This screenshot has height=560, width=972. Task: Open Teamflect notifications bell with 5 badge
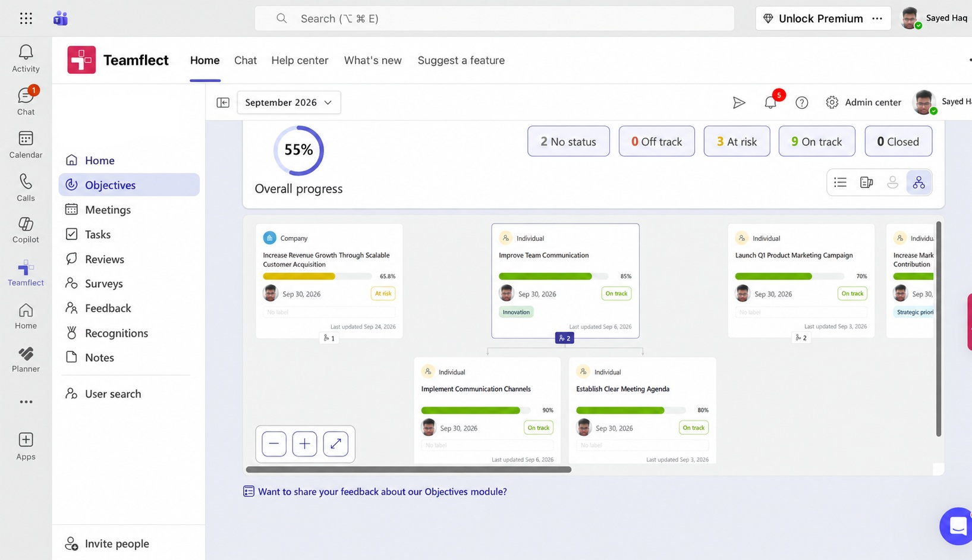770,102
